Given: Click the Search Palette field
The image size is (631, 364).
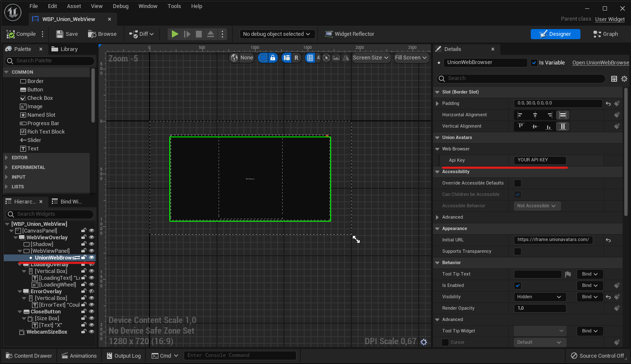Looking at the screenshot, I should [50, 61].
